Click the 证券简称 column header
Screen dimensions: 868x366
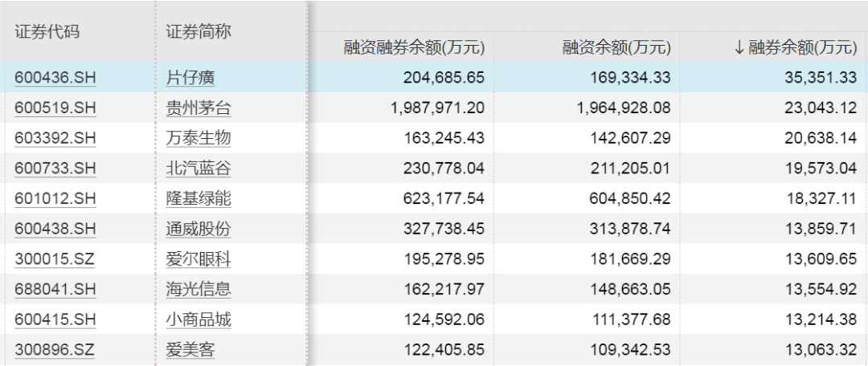pos(199,32)
